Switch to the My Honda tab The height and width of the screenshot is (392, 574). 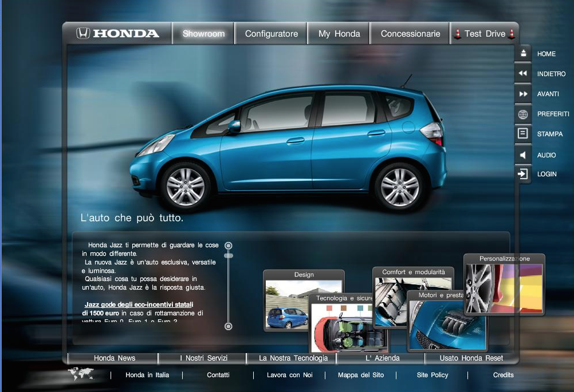(x=339, y=34)
